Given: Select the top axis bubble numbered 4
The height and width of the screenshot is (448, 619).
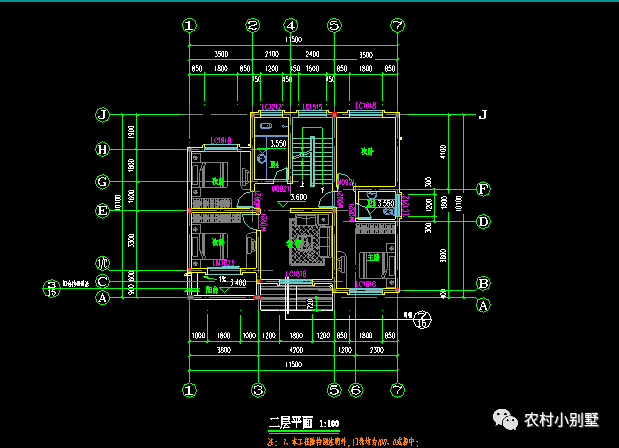Looking at the screenshot, I should [290, 25].
